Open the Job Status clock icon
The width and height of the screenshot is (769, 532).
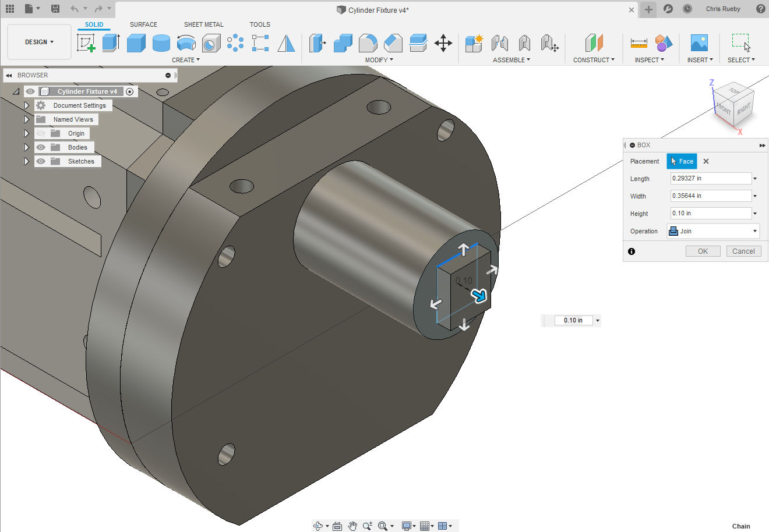tap(687, 9)
